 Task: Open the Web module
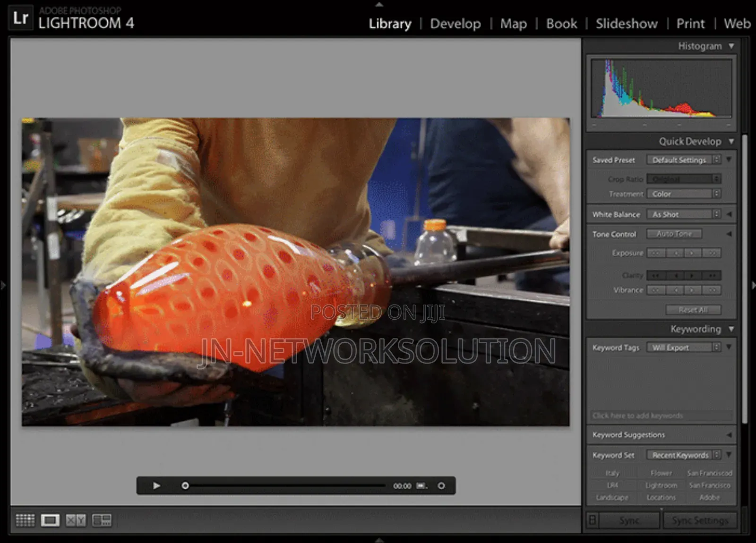(x=737, y=24)
